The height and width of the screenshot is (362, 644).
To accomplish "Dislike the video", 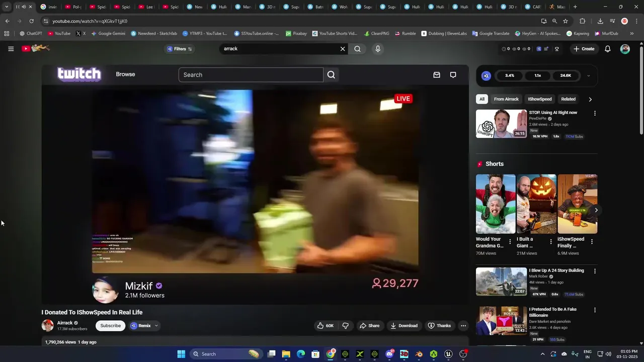I will pyautogui.click(x=346, y=326).
